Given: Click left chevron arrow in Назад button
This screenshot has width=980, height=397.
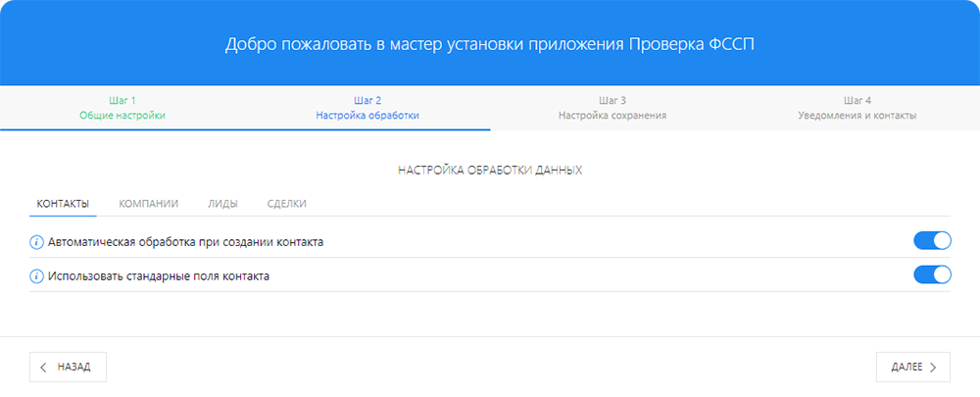Looking at the screenshot, I should (44, 367).
